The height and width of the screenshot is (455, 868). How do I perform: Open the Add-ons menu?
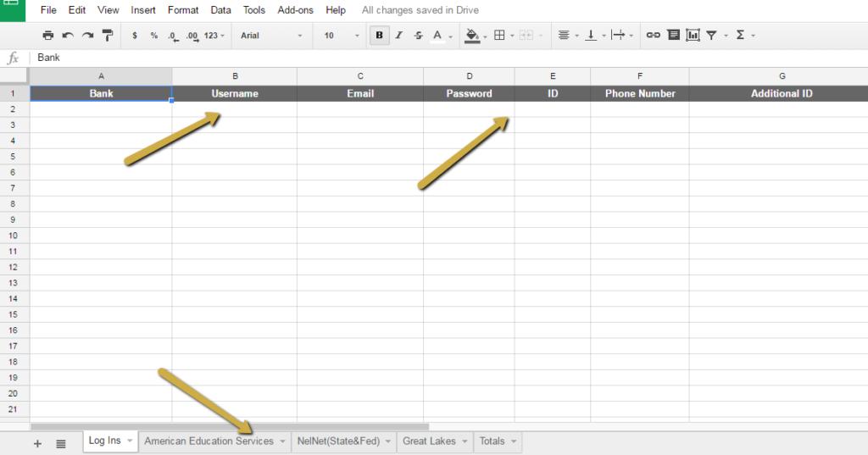tap(295, 10)
